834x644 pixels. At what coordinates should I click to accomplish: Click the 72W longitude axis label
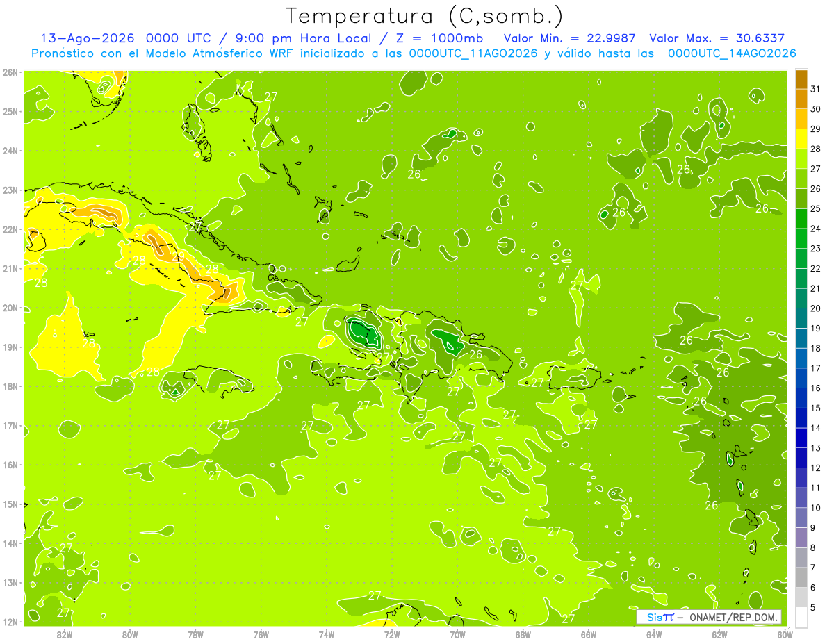pyautogui.click(x=392, y=634)
